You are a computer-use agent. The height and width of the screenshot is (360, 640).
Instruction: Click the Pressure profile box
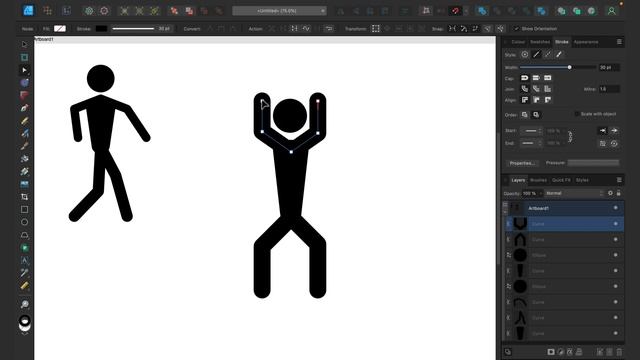[x=593, y=162]
